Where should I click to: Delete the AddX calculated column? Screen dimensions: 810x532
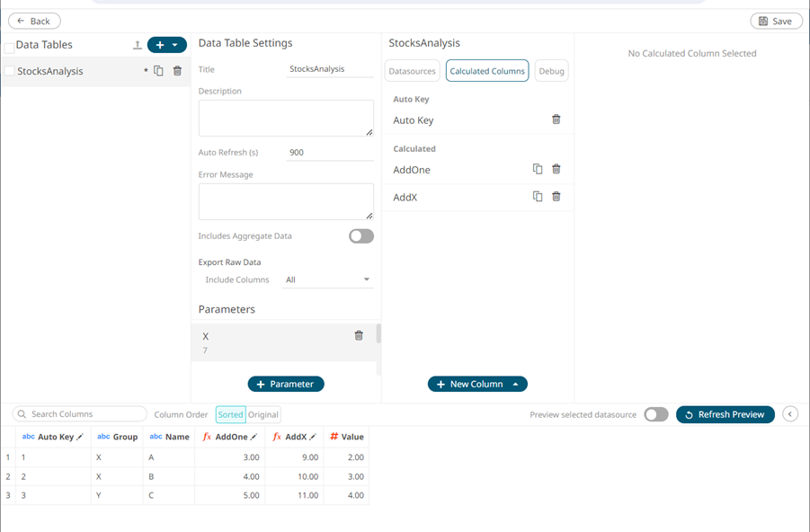click(x=556, y=197)
